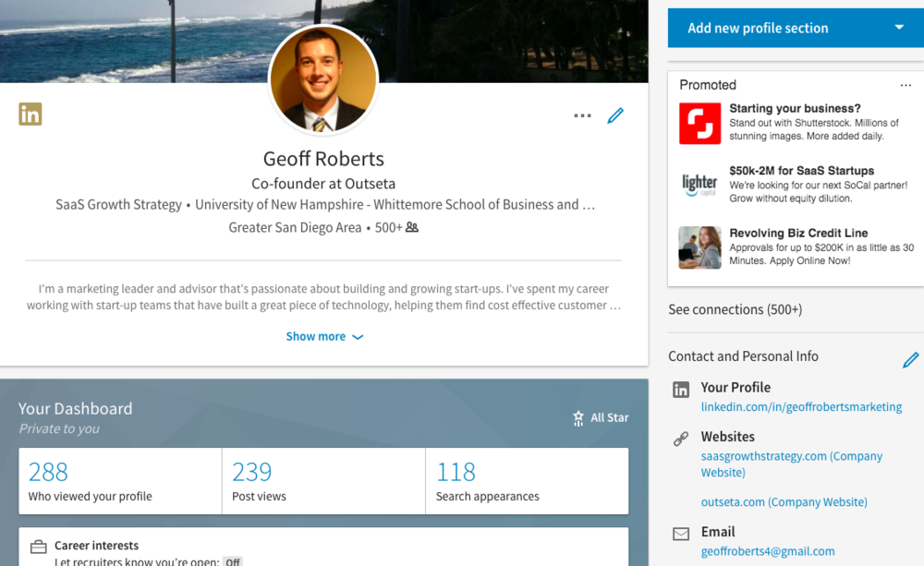
Task: Click the Career interests briefcase icon
Action: click(38, 547)
